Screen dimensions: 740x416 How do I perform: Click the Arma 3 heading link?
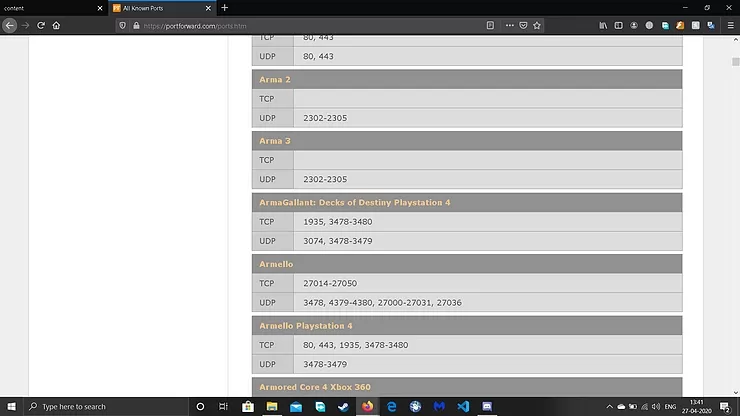point(275,141)
